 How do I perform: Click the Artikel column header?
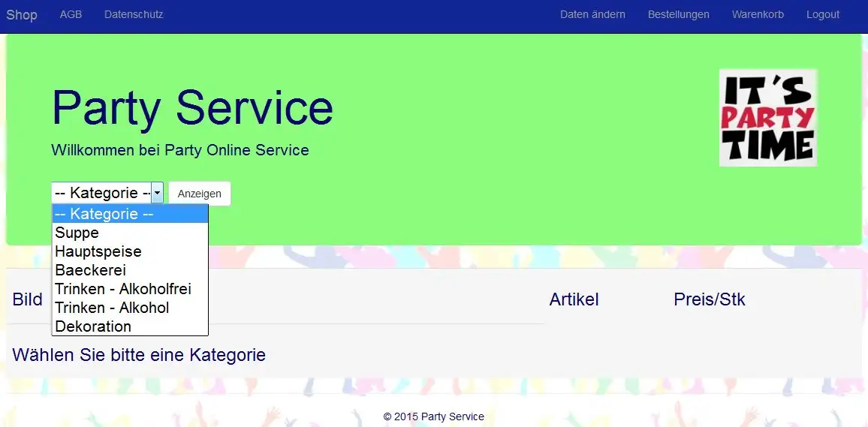574,299
